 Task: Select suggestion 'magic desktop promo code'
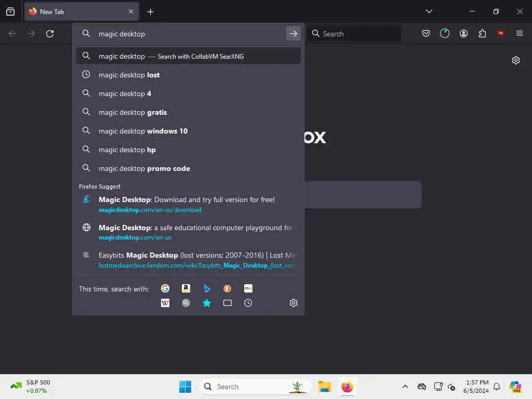188,168
